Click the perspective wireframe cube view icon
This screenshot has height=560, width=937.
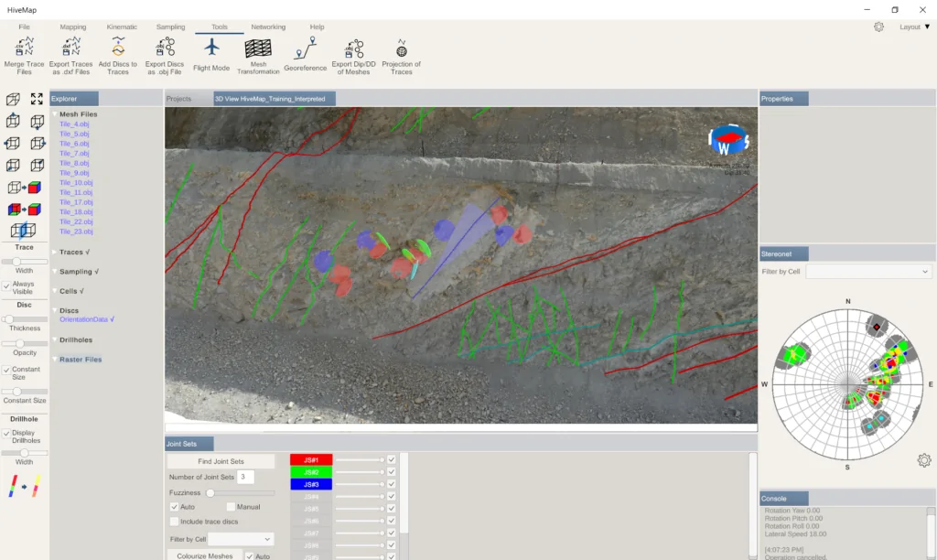click(x=13, y=99)
